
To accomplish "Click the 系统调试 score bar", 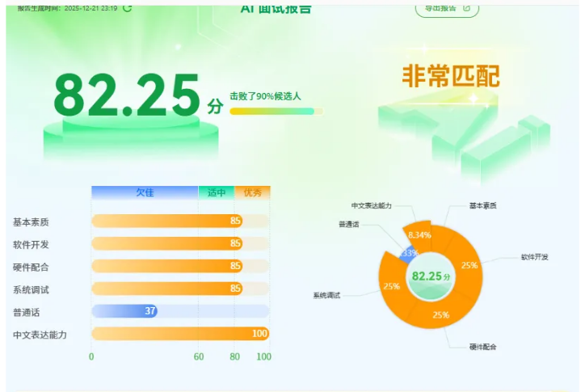I will [166, 289].
